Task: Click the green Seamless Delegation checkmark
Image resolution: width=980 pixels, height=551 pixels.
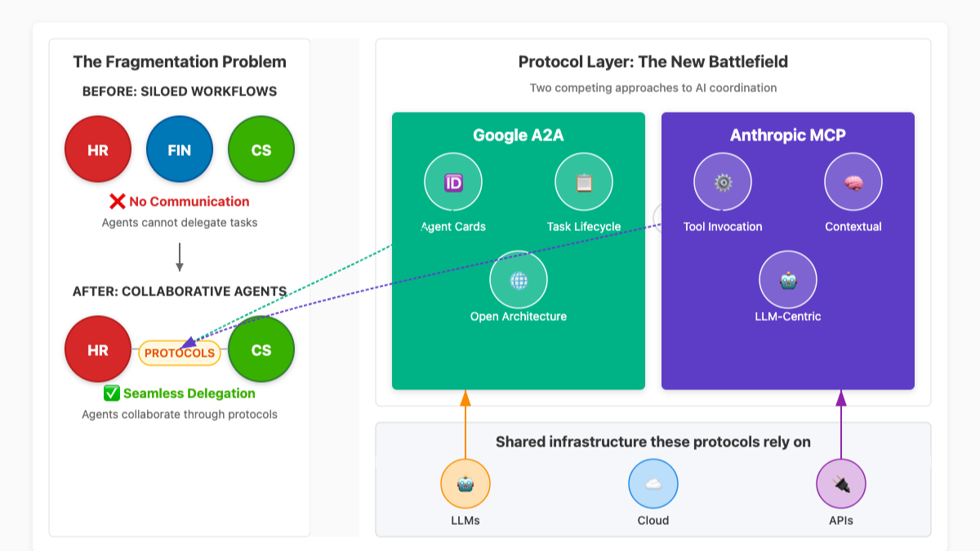Action: [x=113, y=393]
